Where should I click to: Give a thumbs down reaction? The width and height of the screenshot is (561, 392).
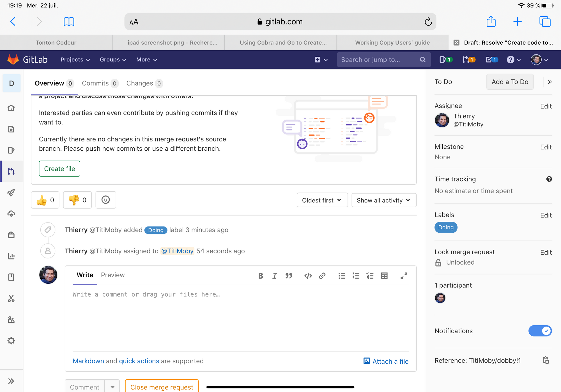coord(77,200)
